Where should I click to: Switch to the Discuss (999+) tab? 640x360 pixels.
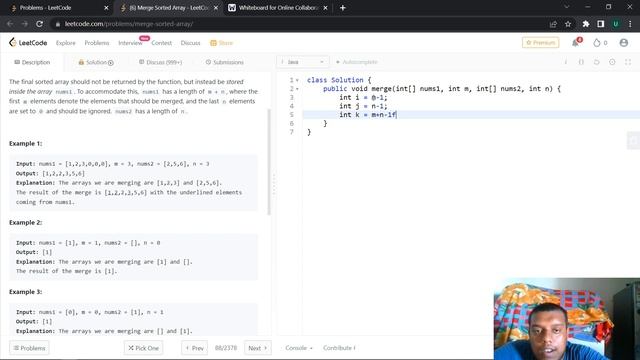(160, 62)
